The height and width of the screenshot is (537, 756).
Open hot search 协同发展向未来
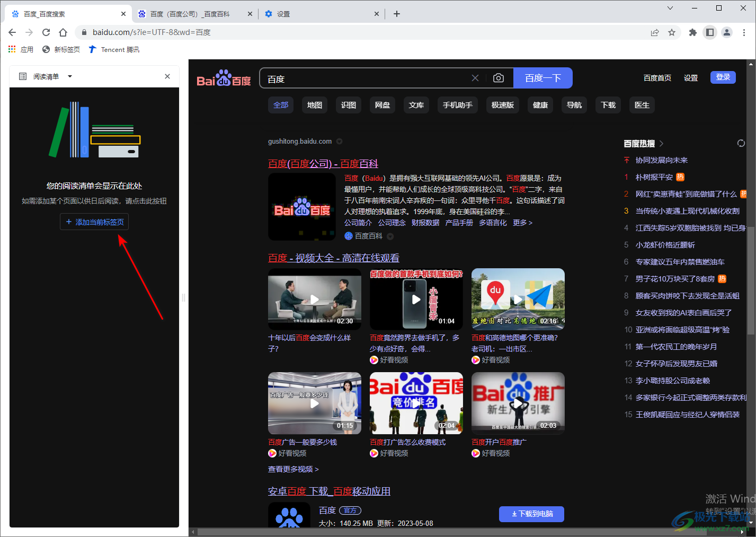pyautogui.click(x=662, y=160)
